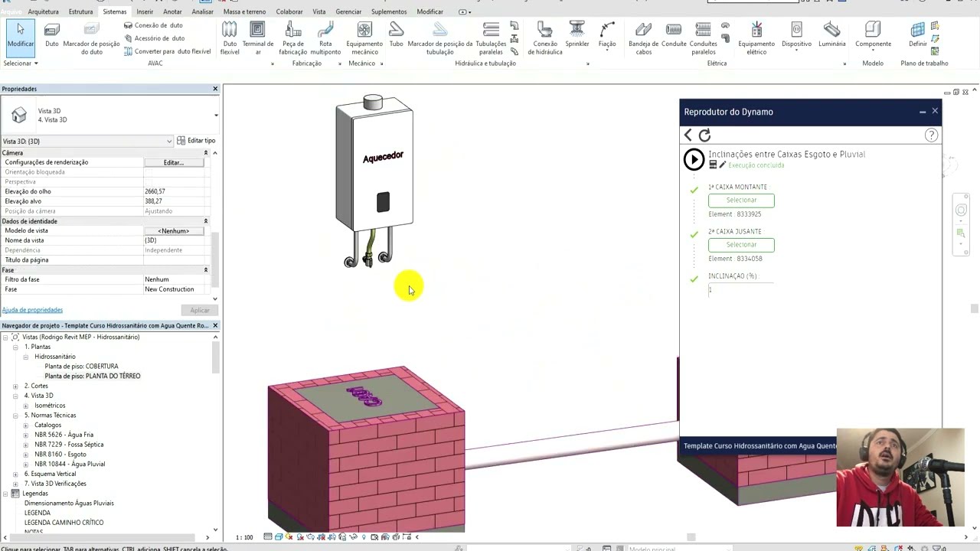The width and height of the screenshot is (980, 551).
Task: Collapse Dados de identidade group
Action: (x=205, y=221)
